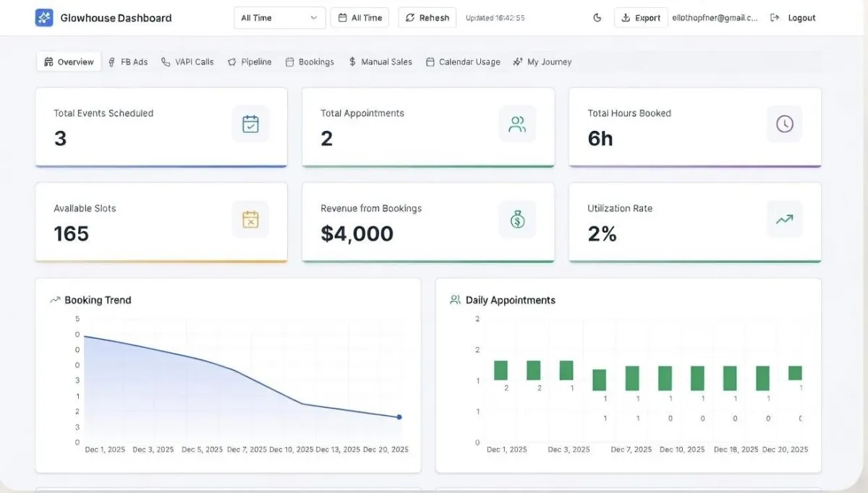Image resolution: width=868 pixels, height=493 pixels.
Task: Click the money bag icon on Revenue card
Action: click(517, 219)
